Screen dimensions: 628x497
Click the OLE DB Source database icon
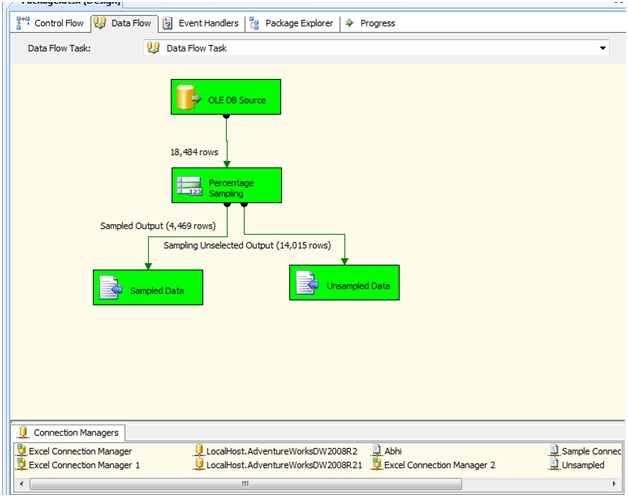184,99
